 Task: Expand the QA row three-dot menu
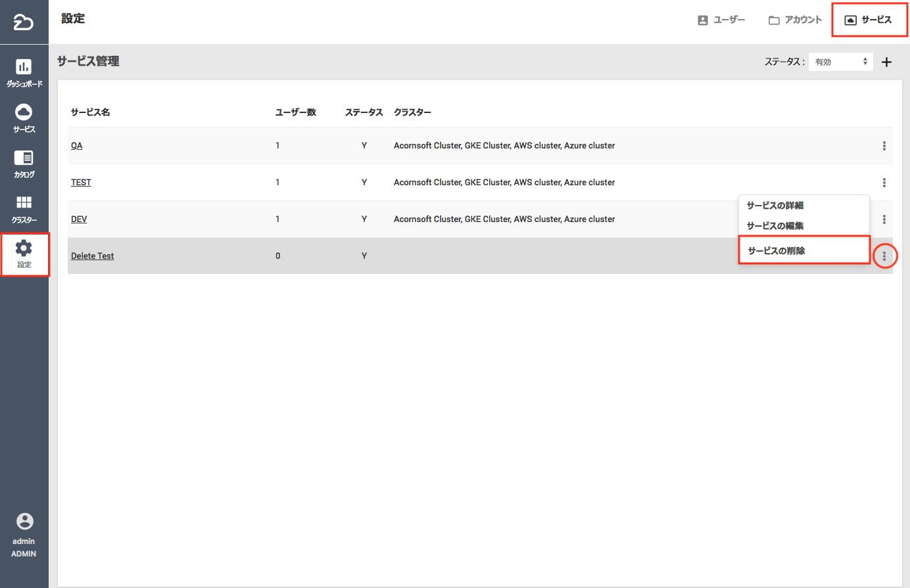point(884,146)
